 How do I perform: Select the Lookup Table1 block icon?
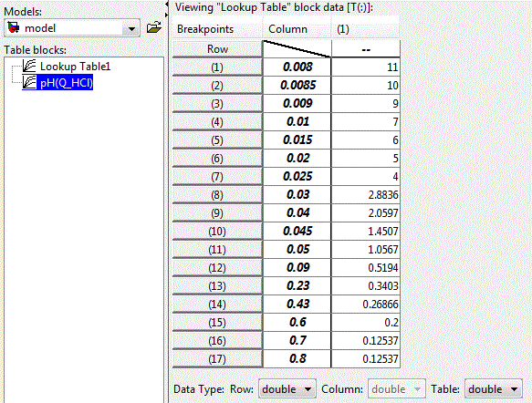(x=29, y=66)
